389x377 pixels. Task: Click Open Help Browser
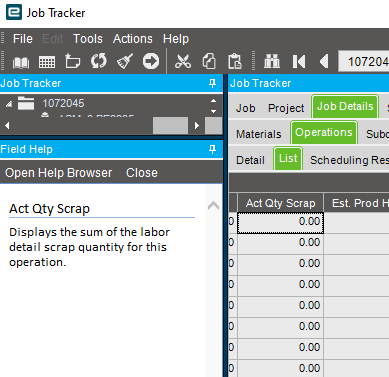tap(59, 173)
